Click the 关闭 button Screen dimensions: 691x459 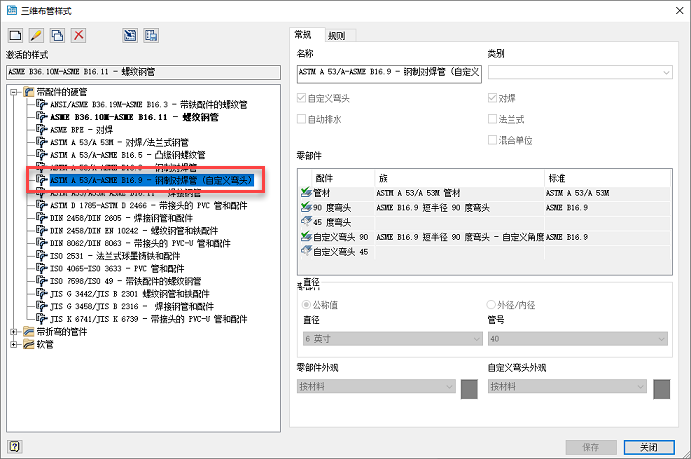pyautogui.click(x=649, y=447)
